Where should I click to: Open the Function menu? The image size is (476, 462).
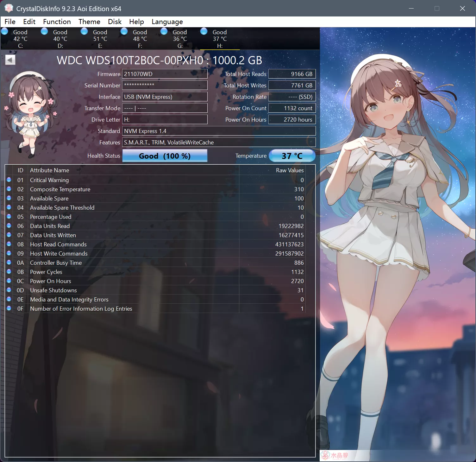(x=57, y=22)
